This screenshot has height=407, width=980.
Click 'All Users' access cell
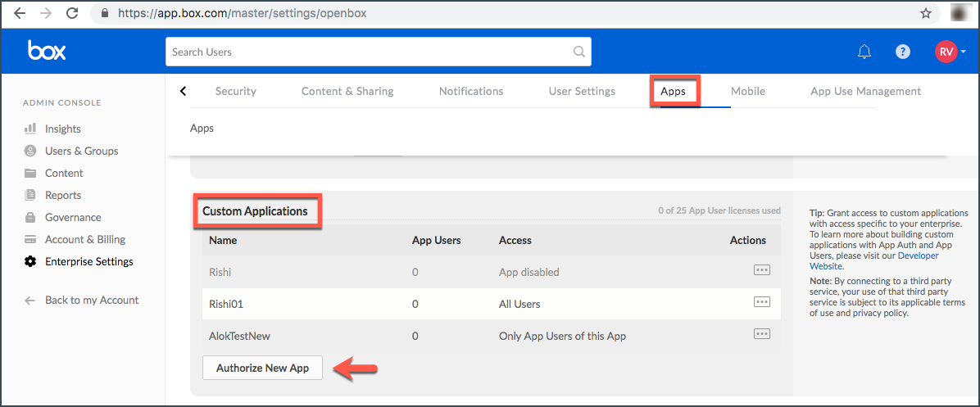519,304
